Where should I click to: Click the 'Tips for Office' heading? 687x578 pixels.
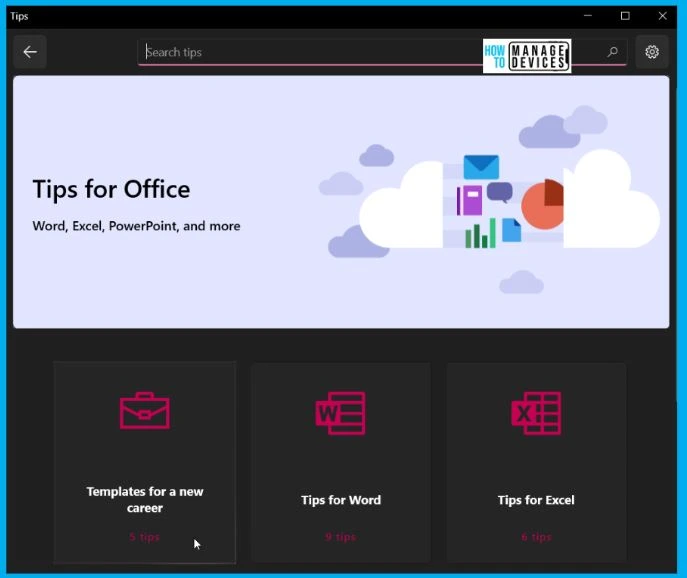111,189
